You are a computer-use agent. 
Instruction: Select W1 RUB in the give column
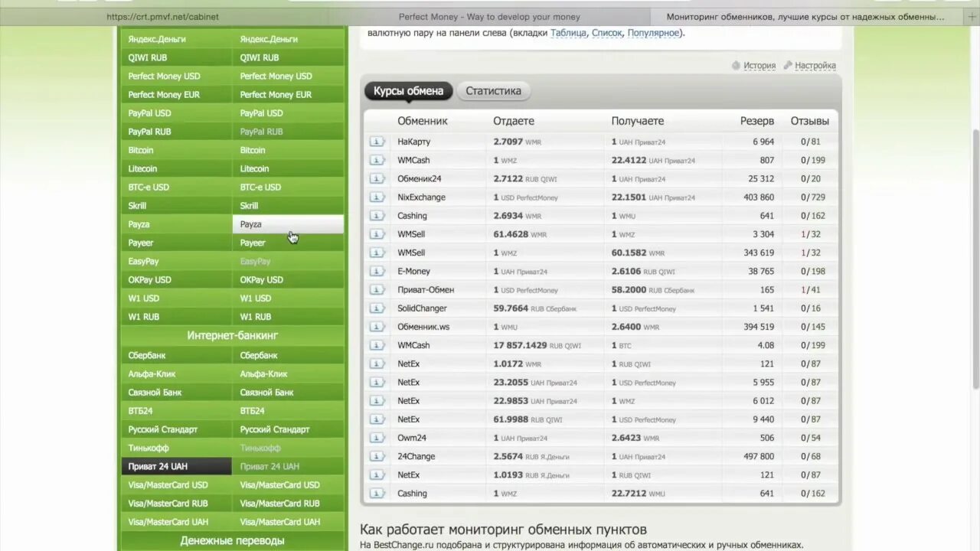click(x=176, y=317)
